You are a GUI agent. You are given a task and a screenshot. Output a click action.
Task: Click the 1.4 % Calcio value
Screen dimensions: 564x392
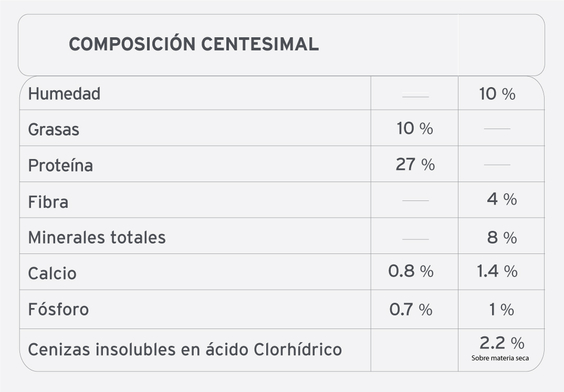[497, 271]
